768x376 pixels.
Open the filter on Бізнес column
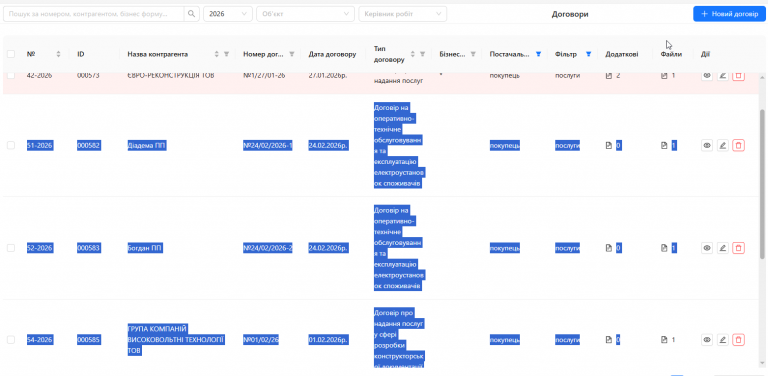click(x=473, y=54)
